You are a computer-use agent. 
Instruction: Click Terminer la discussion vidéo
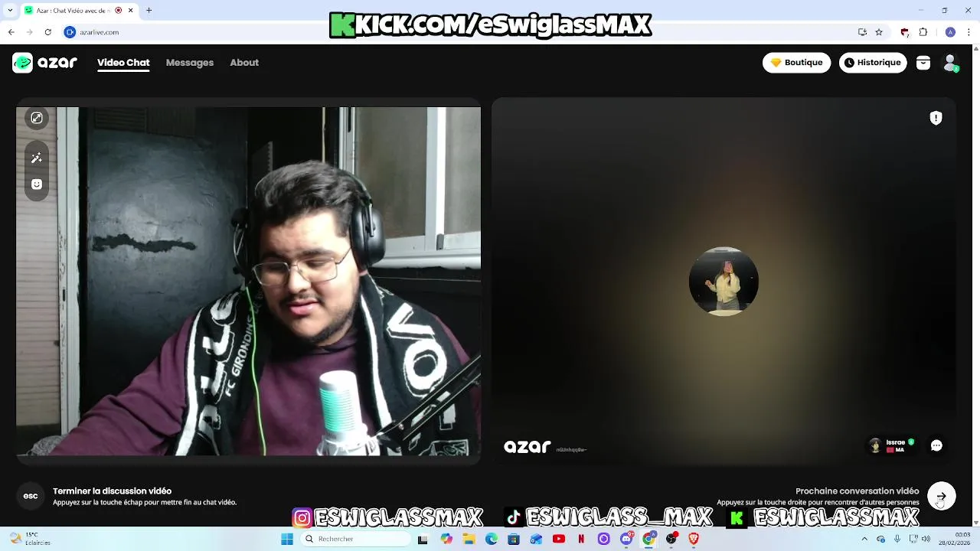coord(112,491)
